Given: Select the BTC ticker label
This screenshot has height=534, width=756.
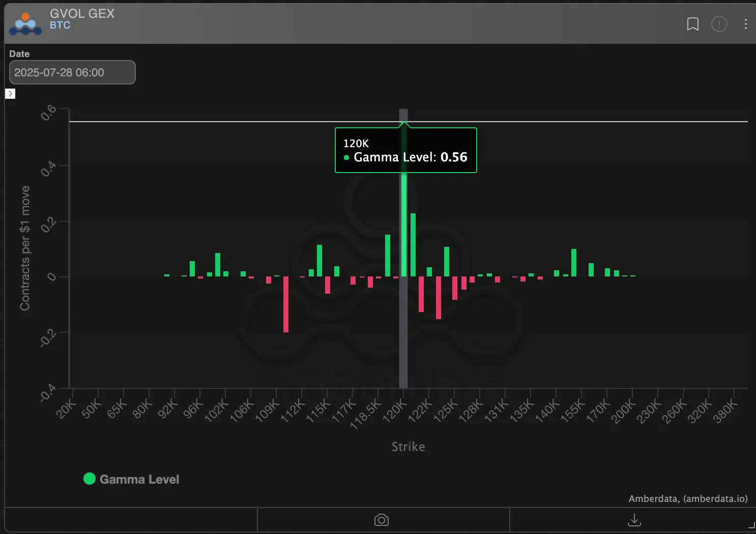Looking at the screenshot, I should tap(61, 25).
